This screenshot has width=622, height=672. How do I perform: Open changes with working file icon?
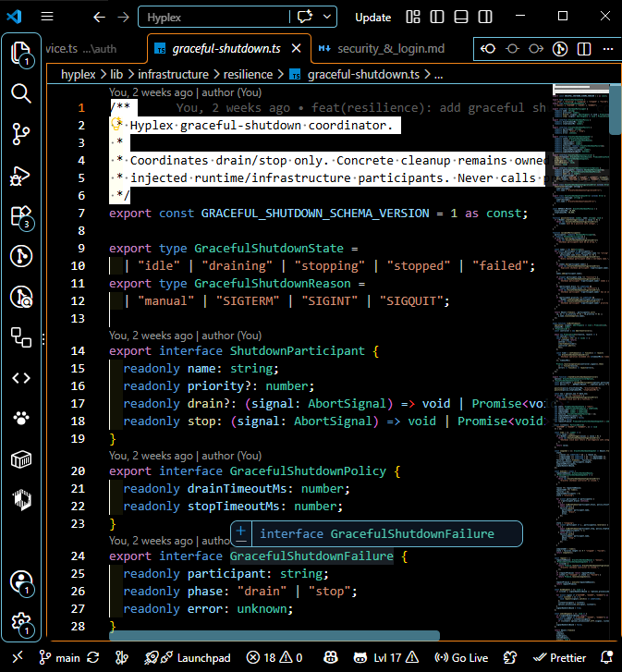pos(512,49)
